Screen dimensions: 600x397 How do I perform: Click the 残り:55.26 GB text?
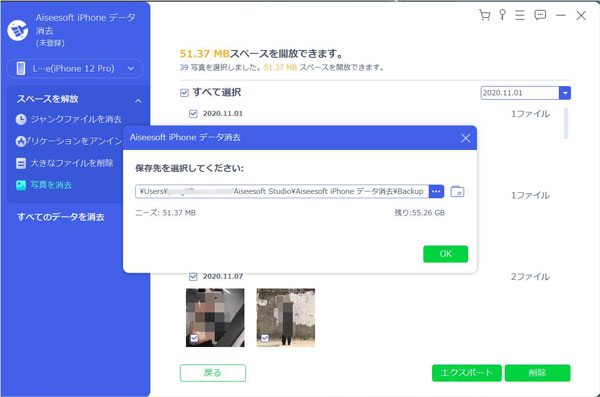pos(419,213)
